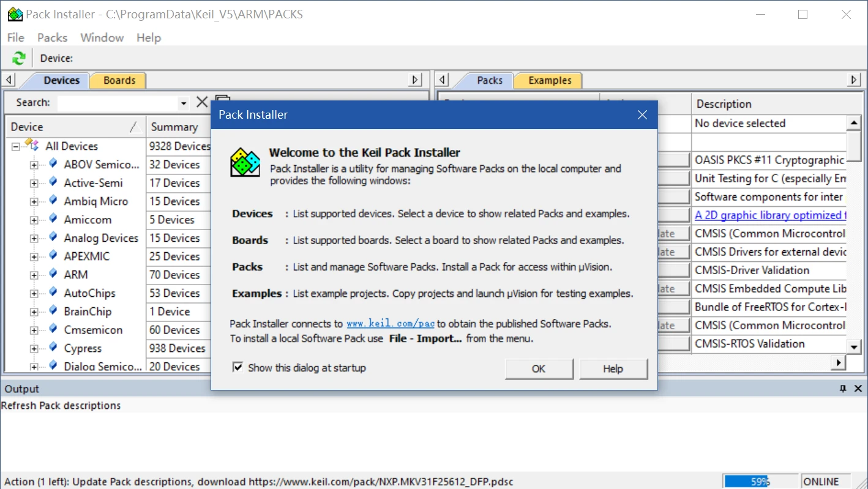The width and height of the screenshot is (868, 489).
Task: Expand the Active-Semi node
Action: tap(34, 184)
